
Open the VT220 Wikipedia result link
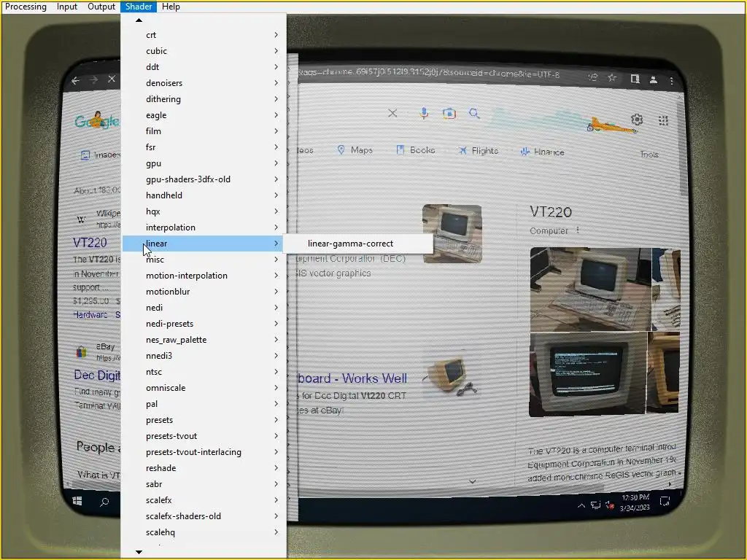tap(90, 242)
